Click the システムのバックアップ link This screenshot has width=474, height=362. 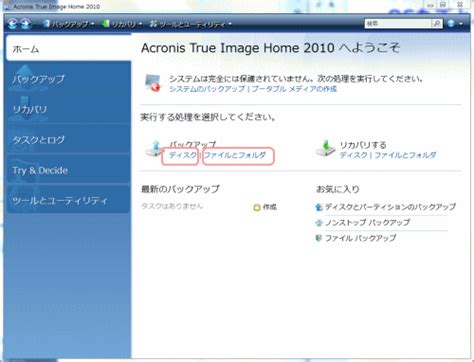point(207,89)
